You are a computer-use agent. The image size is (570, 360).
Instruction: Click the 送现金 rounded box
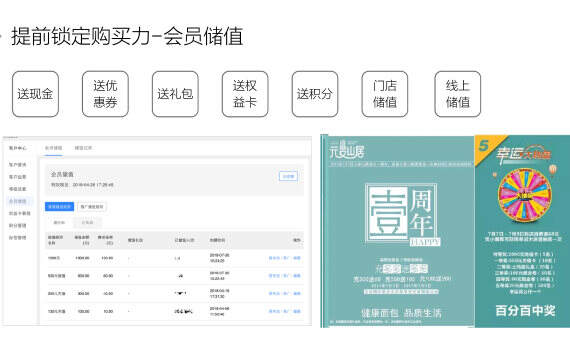35,94
